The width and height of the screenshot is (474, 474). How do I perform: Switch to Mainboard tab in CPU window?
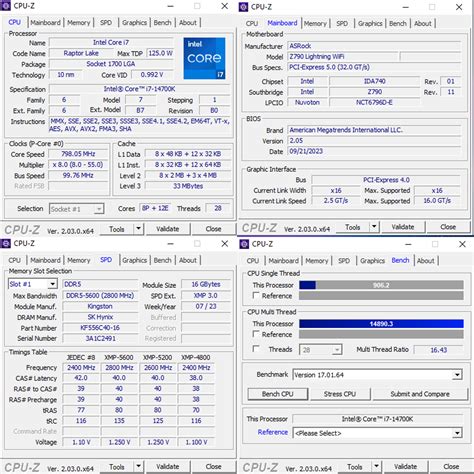pos(45,23)
